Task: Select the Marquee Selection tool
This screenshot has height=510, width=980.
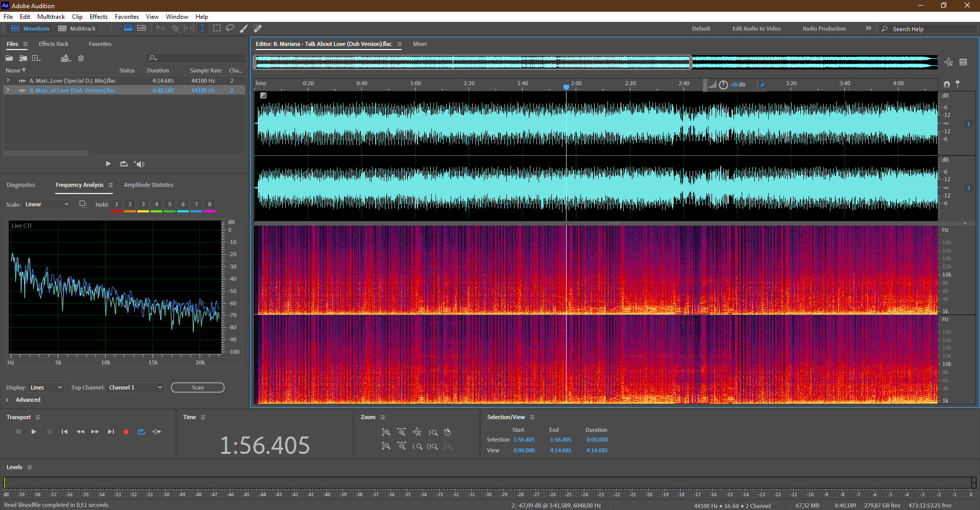Action: pyautogui.click(x=217, y=29)
